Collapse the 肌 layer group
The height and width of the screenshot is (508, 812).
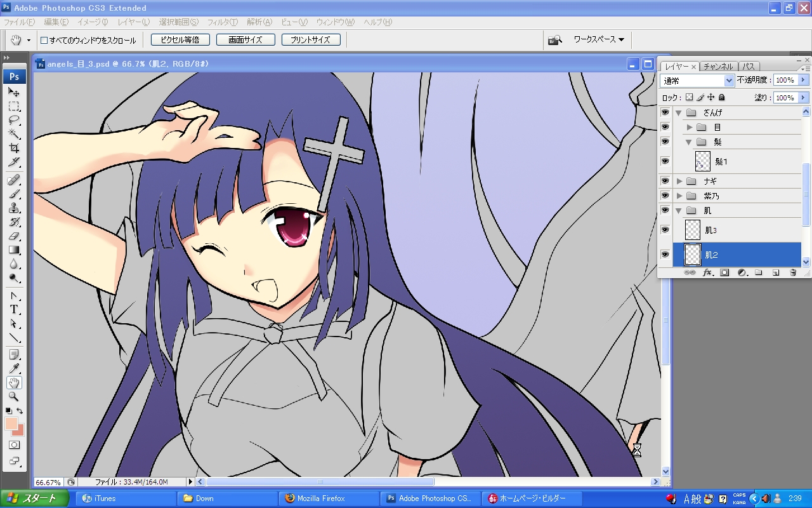click(679, 211)
